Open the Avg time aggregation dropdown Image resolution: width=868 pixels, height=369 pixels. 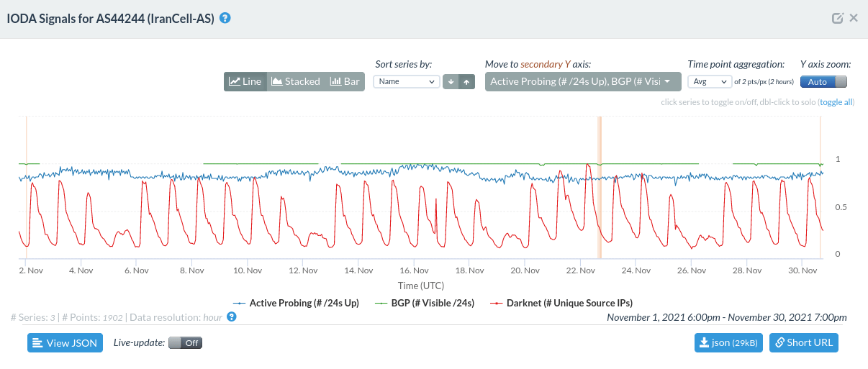click(710, 81)
